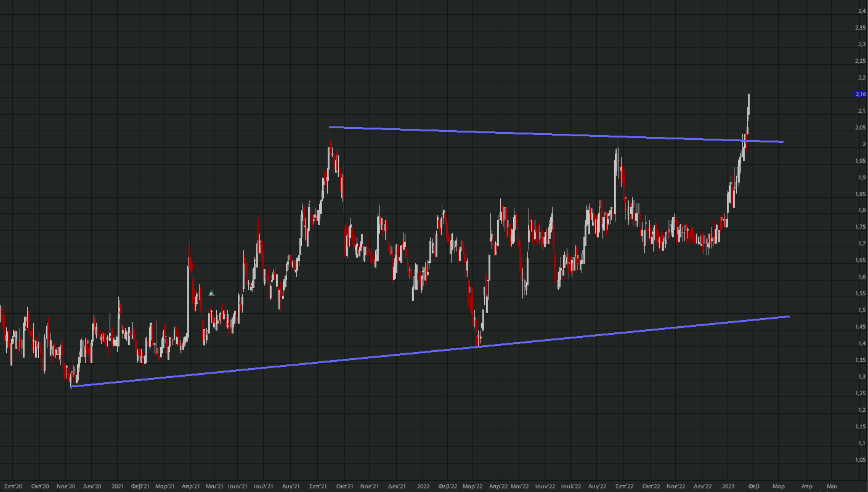This screenshot has height=492, width=868.
Task: Click the 1,9 price axis label
Action: click(x=861, y=178)
